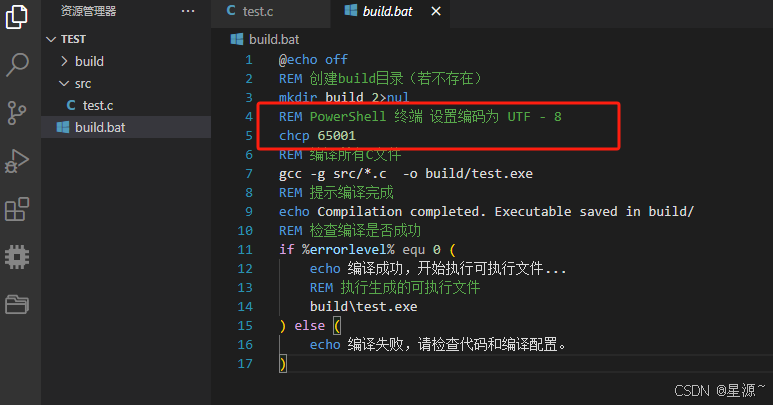Click Windows icon on build.bat tab

point(351,10)
